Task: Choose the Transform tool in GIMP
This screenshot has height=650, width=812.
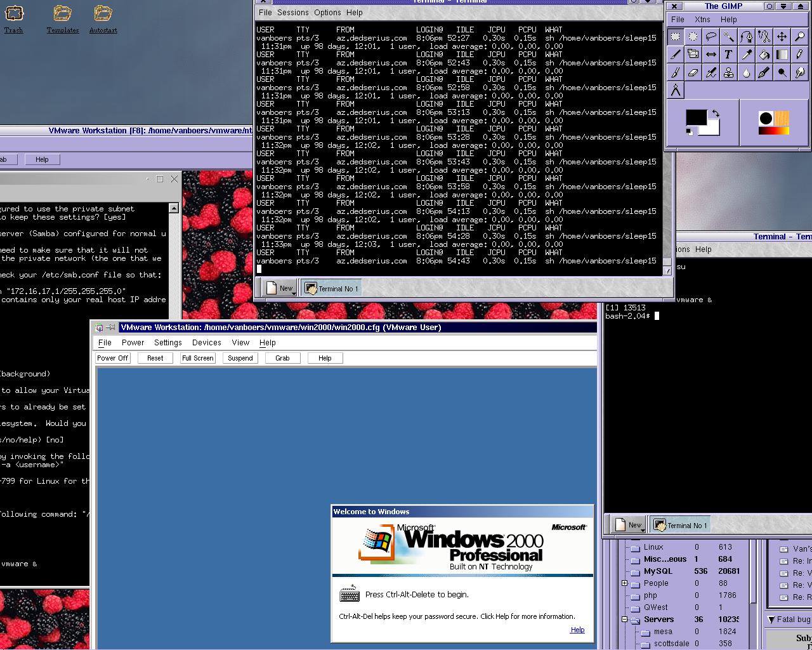Action: click(693, 55)
